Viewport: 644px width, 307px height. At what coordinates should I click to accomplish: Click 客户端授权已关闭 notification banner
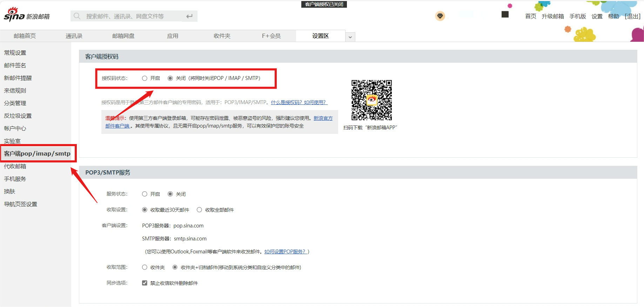point(324,4)
